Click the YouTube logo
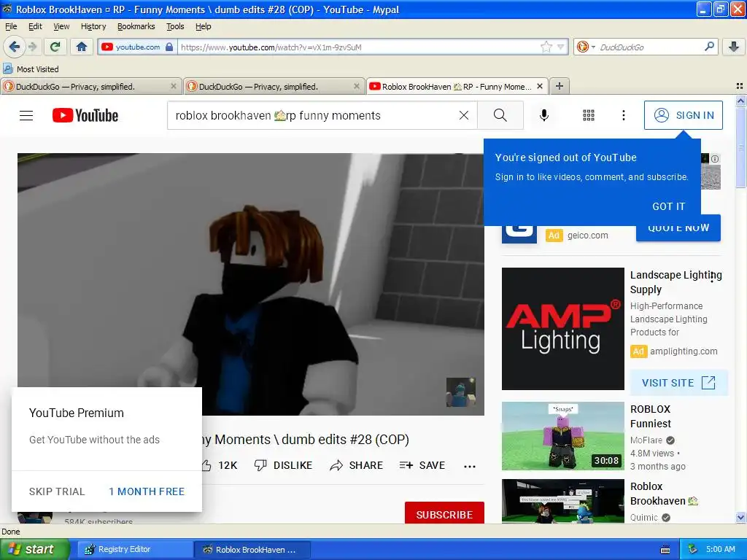 85,115
